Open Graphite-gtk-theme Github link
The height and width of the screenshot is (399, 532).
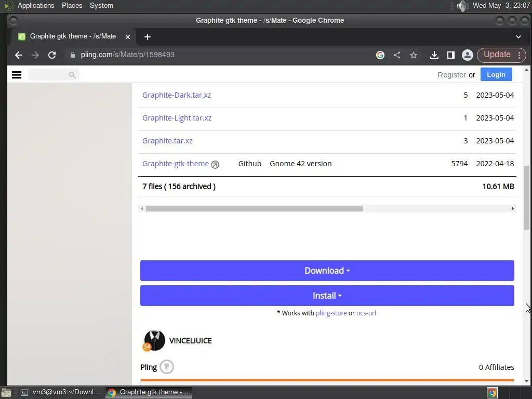pos(176,164)
